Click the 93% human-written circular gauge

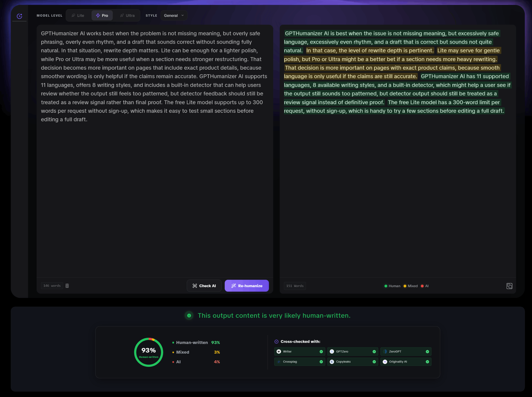point(148,352)
